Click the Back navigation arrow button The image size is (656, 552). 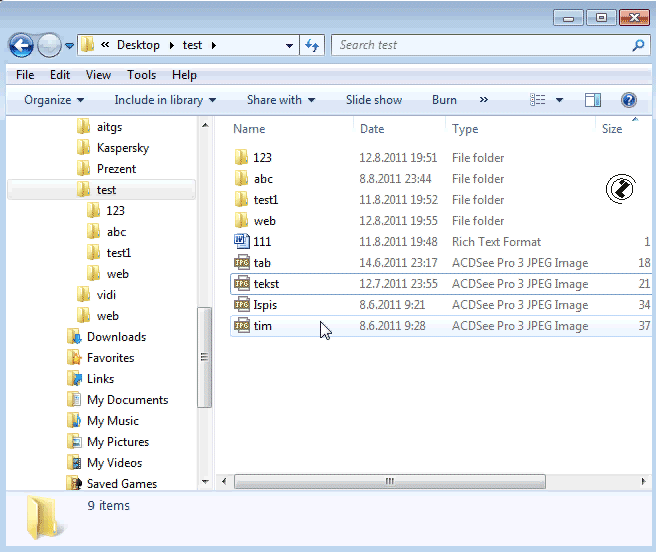click(21, 45)
